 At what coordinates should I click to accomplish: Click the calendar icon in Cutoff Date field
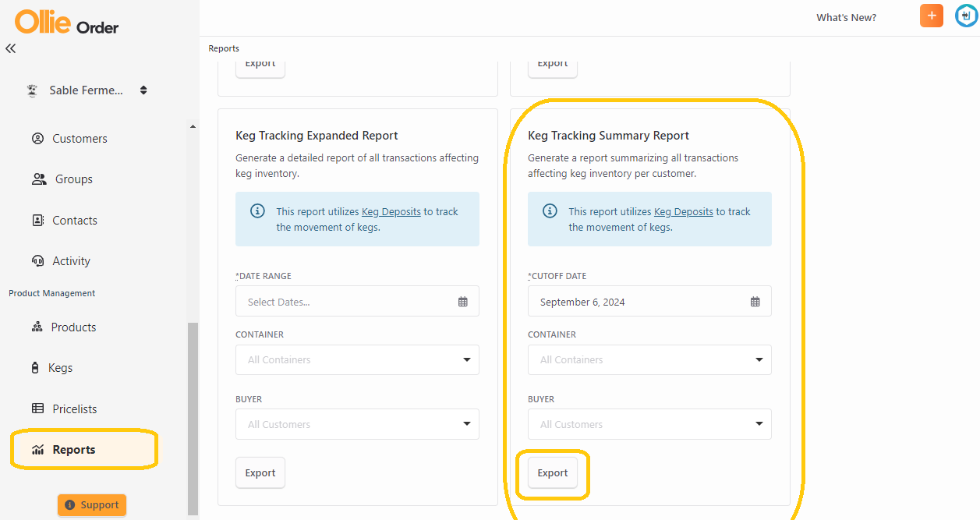[755, 302]
